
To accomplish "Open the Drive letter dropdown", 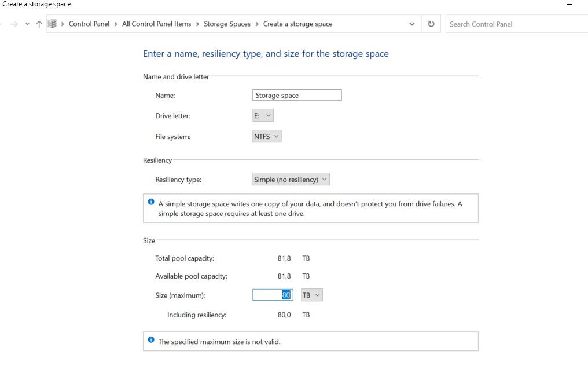I will [263, 116].
